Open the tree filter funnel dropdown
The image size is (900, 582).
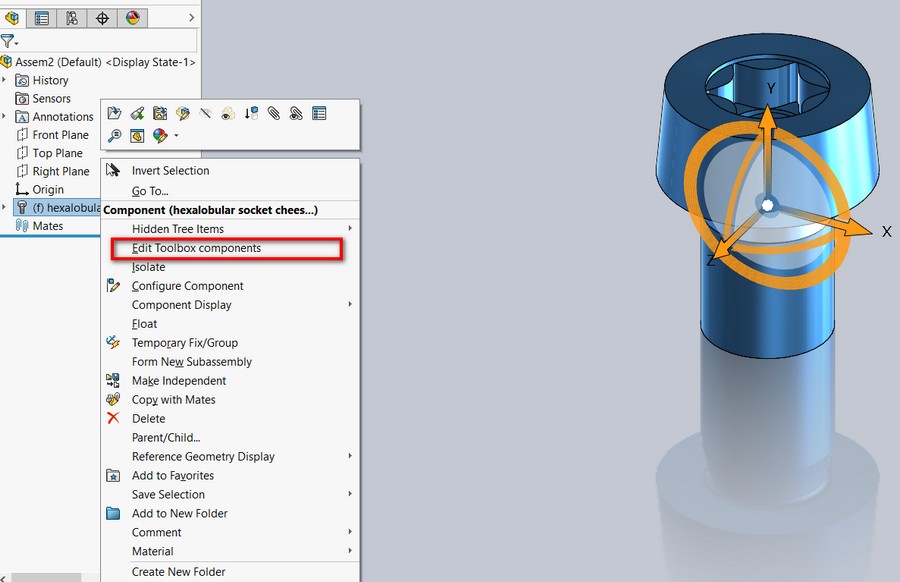coord(9,41)
